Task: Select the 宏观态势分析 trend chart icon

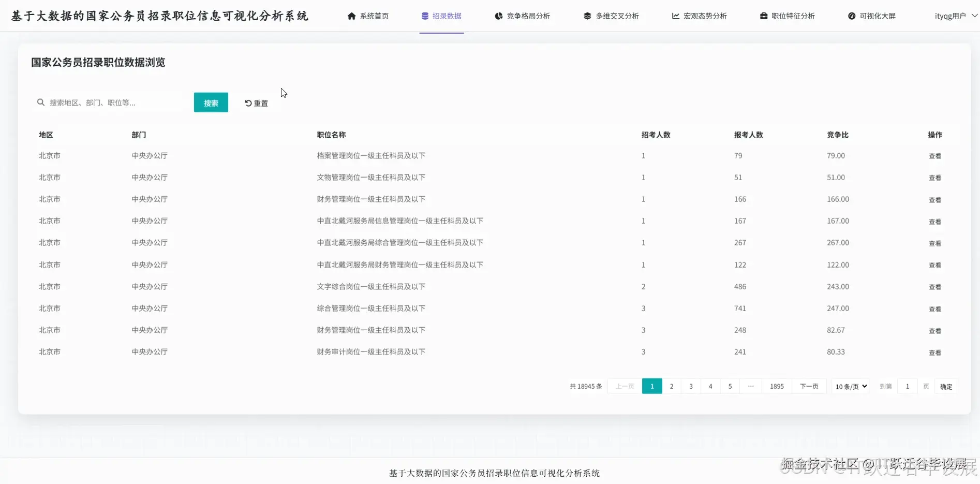Action: 675,16
